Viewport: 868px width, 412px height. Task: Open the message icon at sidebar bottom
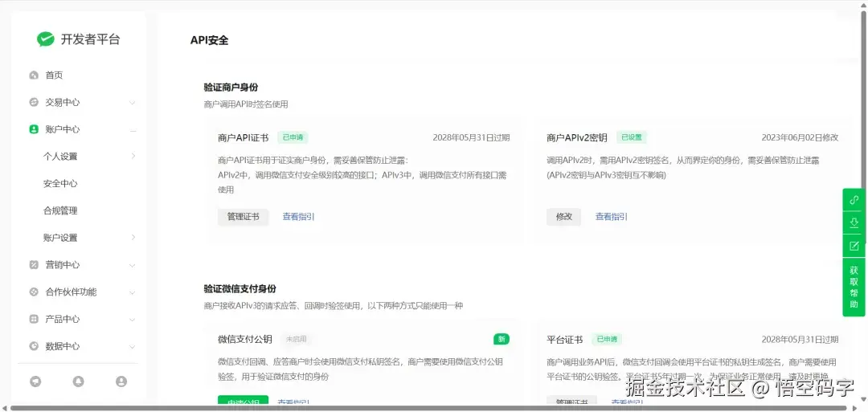click(x=35, y=381)
